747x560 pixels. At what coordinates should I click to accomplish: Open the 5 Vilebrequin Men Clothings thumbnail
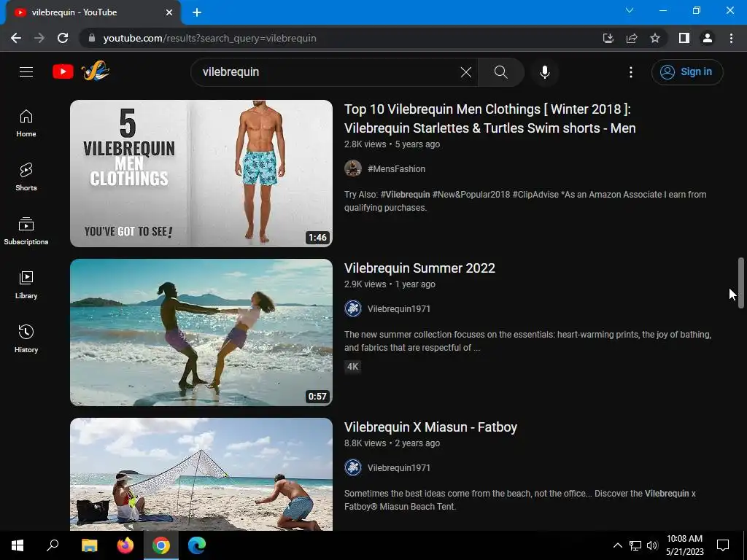click(x=201, y=174)
